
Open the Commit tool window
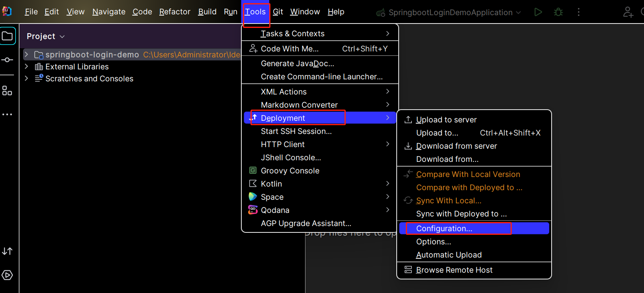[7, 60]
